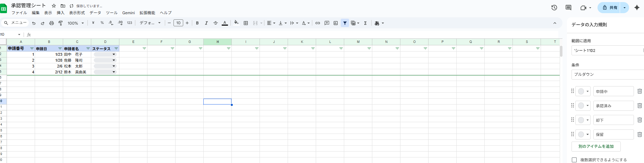Open the comments panel icon
644x163 pixels.
568,8
